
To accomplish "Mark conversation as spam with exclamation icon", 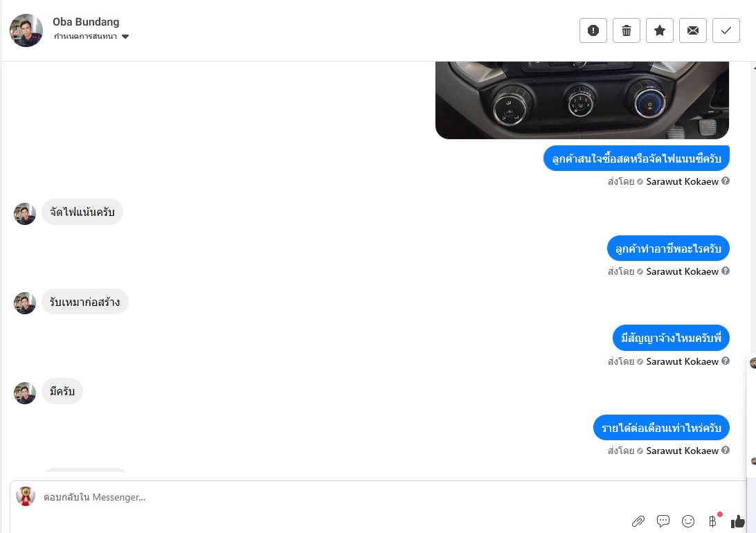I will pyautogui.click(x=593, y=30).
